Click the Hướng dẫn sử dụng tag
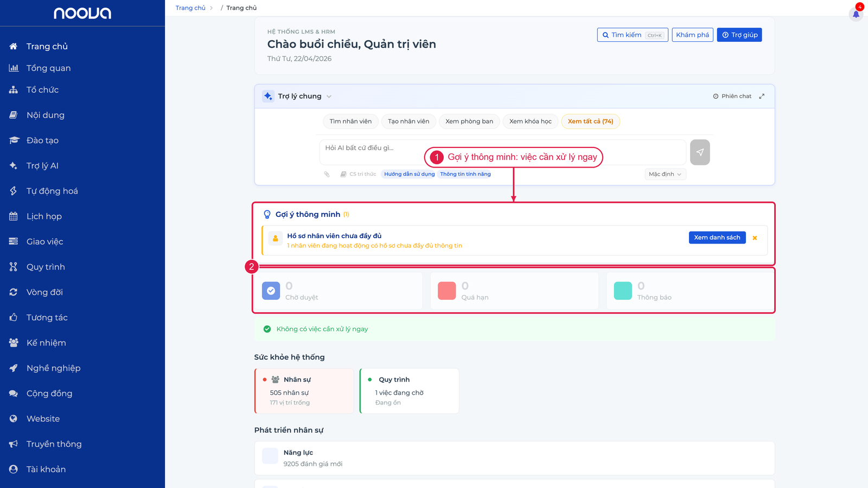Screen dimensions: 868x488 [410, 174]
